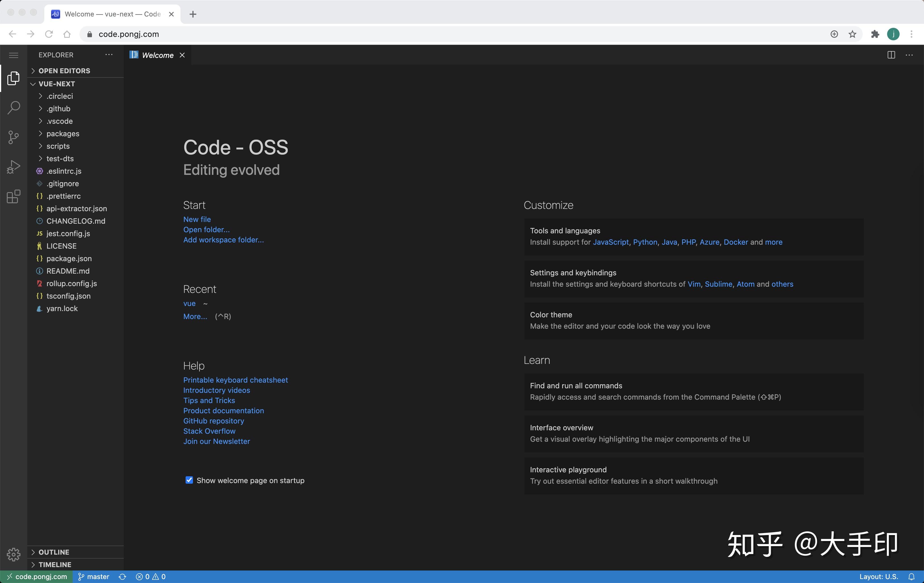The width and height of the screenshot is (924, 583).
Task: Collapse the VUE-NEXT folder tree
Action: tap(56, 84)
